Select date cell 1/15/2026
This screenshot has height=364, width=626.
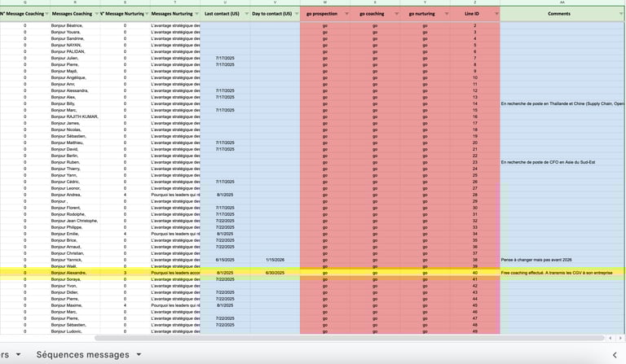(275, 260)
